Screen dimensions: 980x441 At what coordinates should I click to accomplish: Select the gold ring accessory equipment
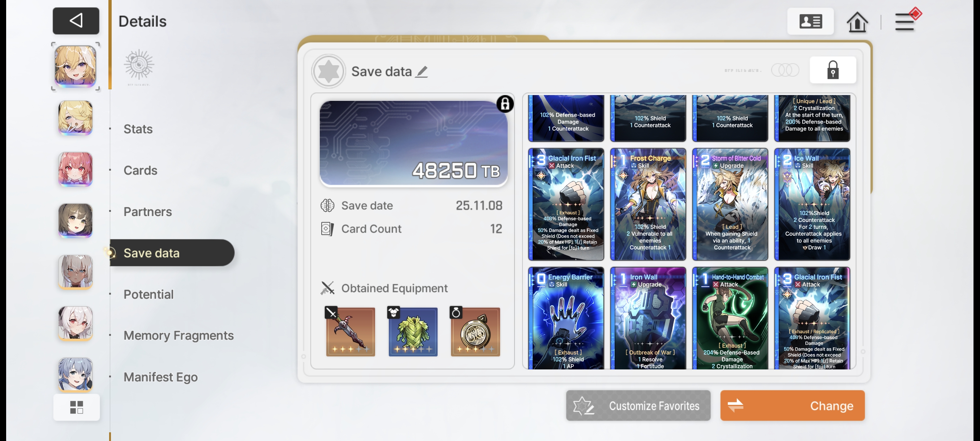[475, 331]
